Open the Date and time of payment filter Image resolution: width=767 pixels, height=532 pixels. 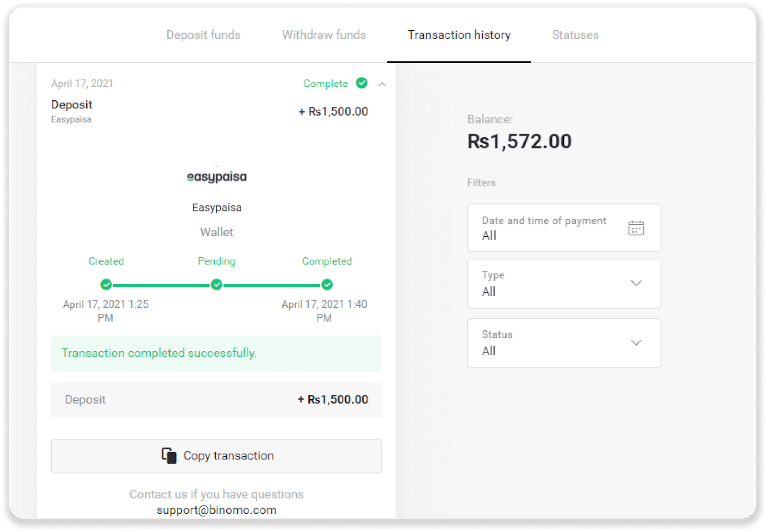point(544,228)
